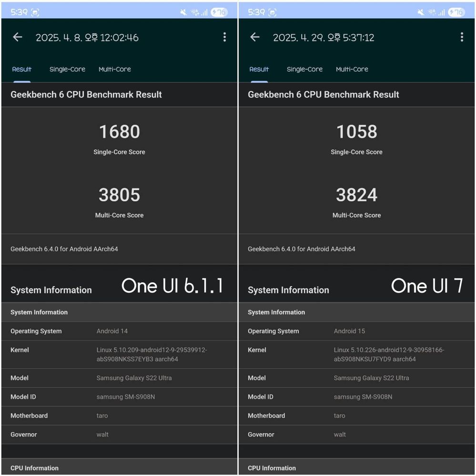476x476 pixels.
Task: Tap 'Geekbench 6.4.0 for Android AArch64' in One UI 6.1.1 screenshot
Action: 64,249
